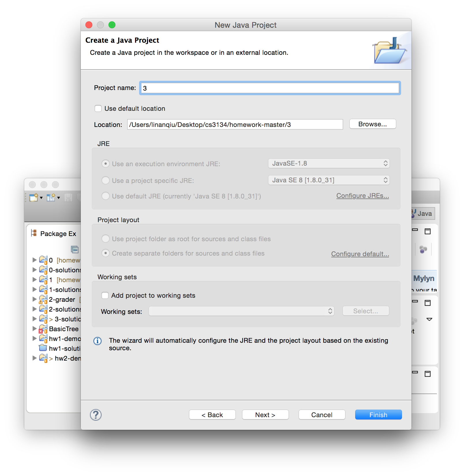
Task: Open the Working sets combo box
Action: point(242,311)
